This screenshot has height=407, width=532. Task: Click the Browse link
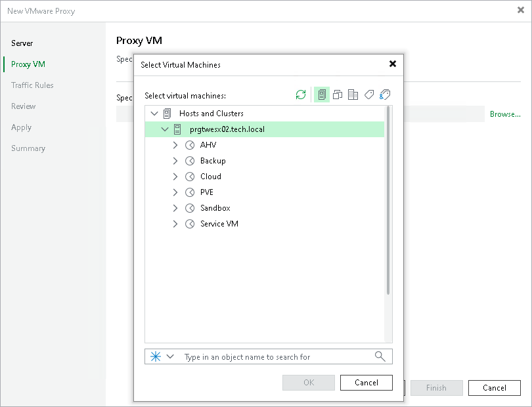[x=504, y=114]
